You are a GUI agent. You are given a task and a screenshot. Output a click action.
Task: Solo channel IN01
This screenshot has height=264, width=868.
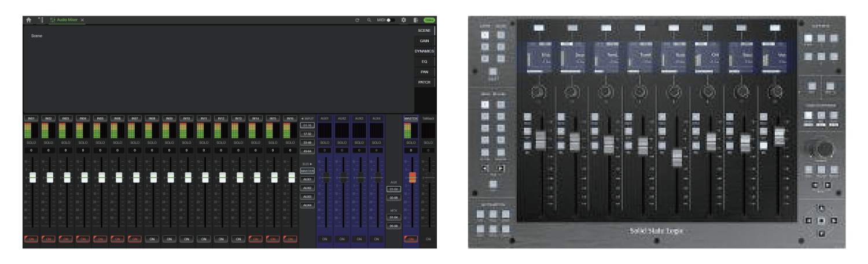coord(31,142)
